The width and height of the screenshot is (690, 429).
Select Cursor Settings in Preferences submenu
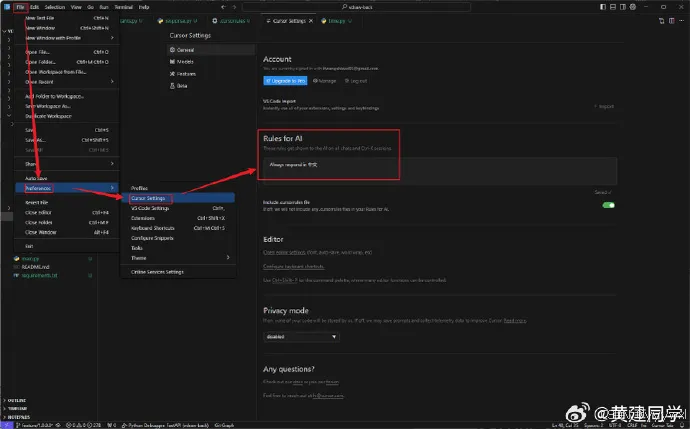click(x=150, y=198)
